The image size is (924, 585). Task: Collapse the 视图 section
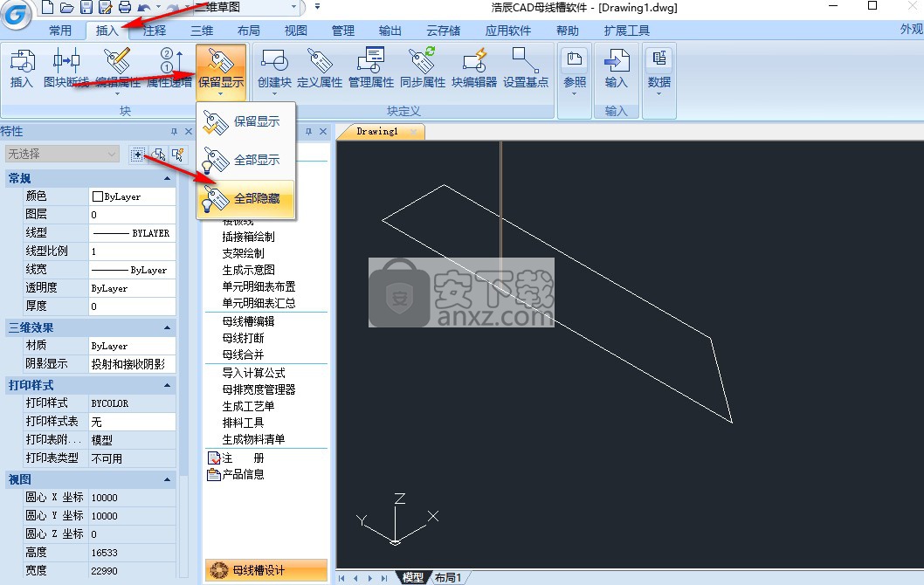click(168, 479)
